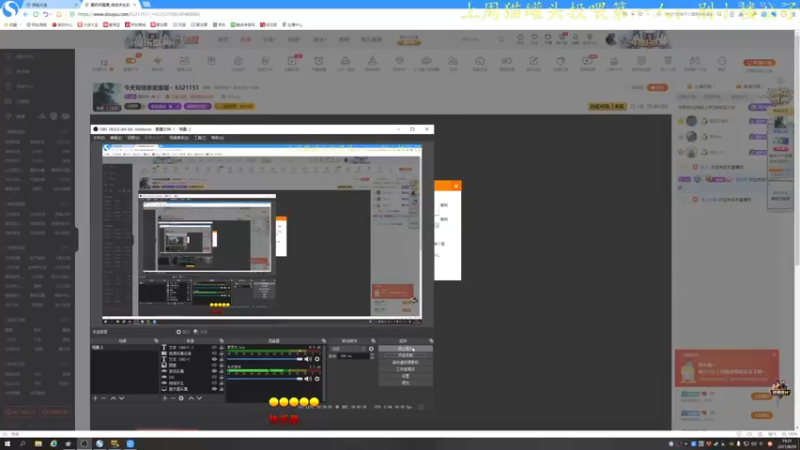This screenshot has height=450, width=800.
Task: Open settings gear for the second mixer channel
Action: pos(317,379)
